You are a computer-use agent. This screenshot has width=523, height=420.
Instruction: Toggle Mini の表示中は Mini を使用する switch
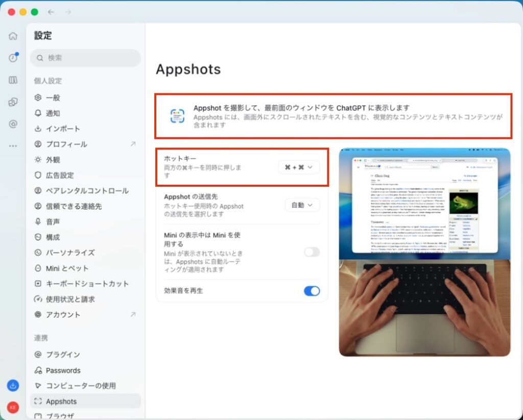click(x=312, y=252)
